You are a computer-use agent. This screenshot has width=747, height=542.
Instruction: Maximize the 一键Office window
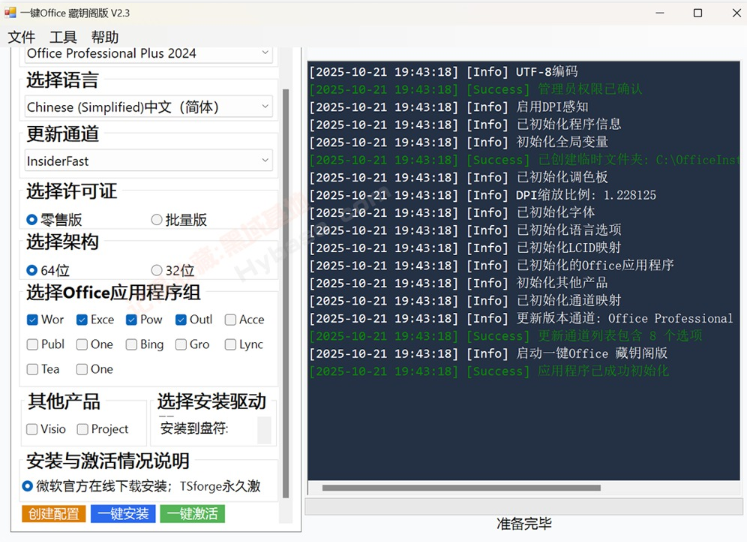[x=698, y=13]
